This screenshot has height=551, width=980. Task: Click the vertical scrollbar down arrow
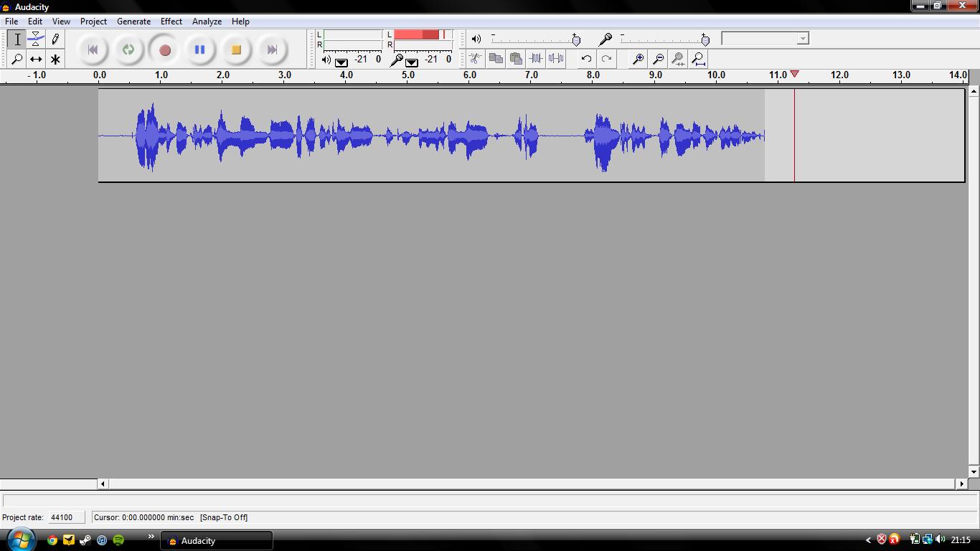(974, 472)
